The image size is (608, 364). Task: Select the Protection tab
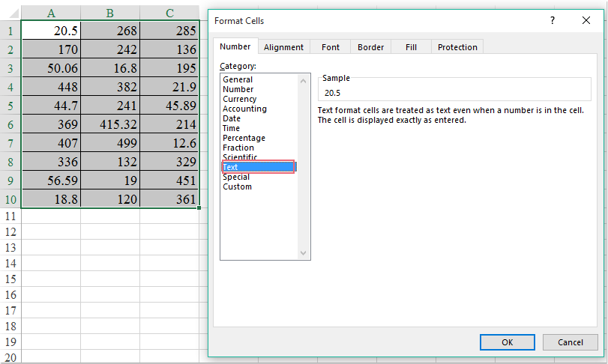457,47
